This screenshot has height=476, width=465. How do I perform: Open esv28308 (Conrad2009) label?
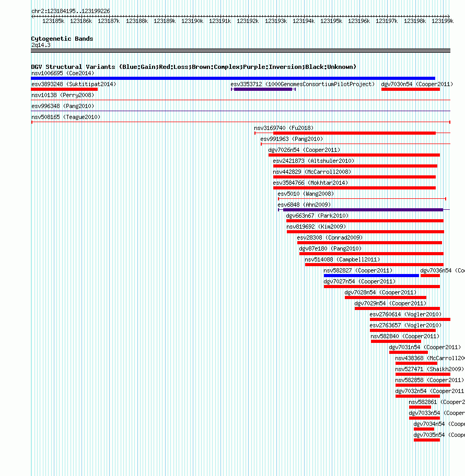(330, 237)
